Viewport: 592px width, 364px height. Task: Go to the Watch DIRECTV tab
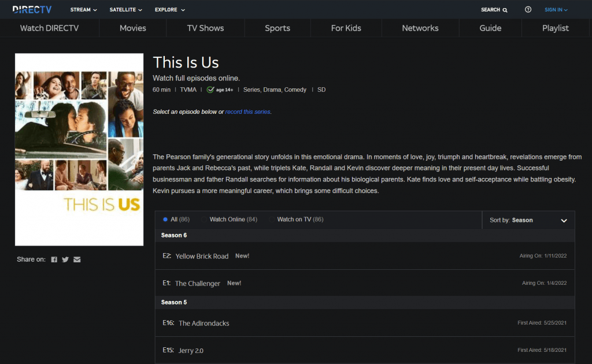click(x=50, y=28)
